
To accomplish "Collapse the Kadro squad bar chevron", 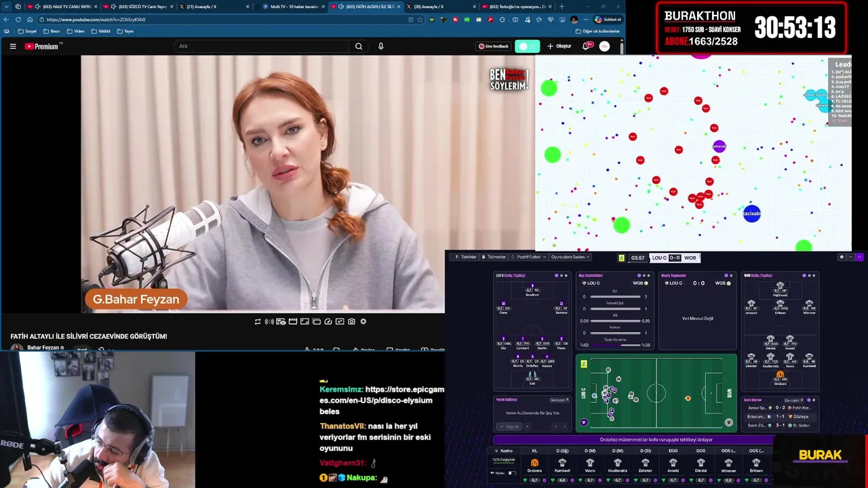I will 496,451.
